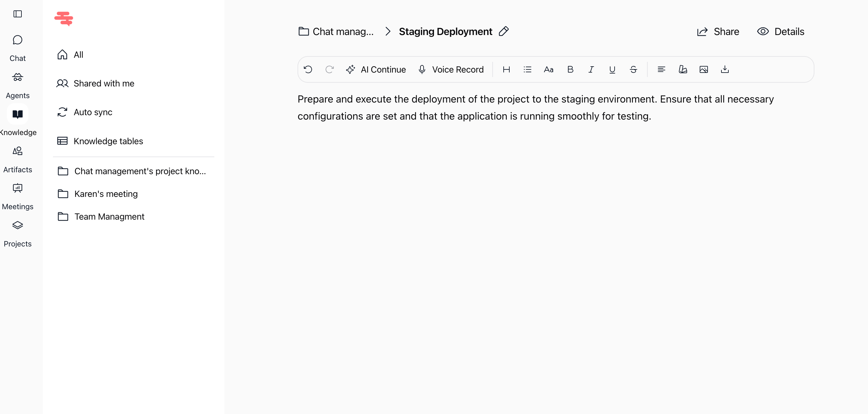
Task: Undo the last edit
Action: (x=308, y=69)
